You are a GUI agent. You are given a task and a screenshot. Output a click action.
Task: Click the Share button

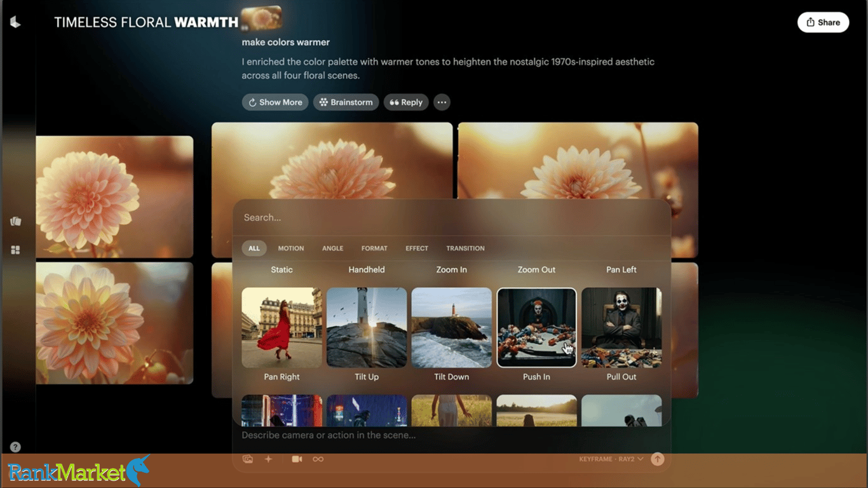(x=824, y=22)
